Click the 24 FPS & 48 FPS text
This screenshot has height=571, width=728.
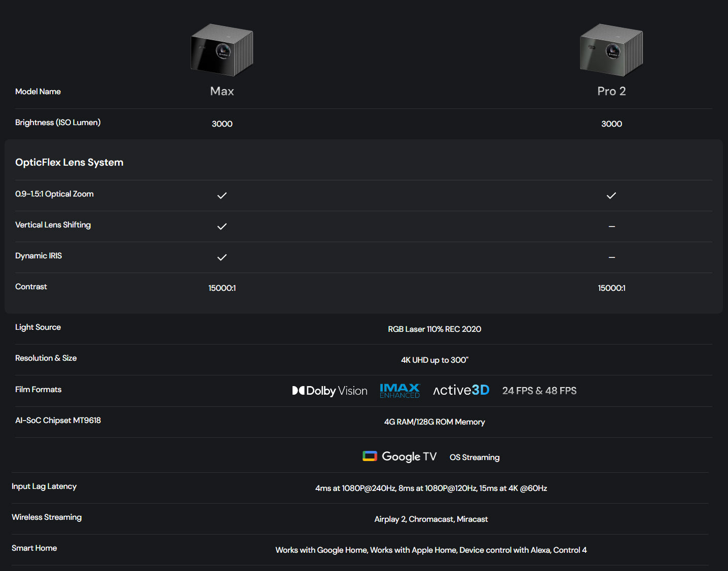tap(539, 391)
